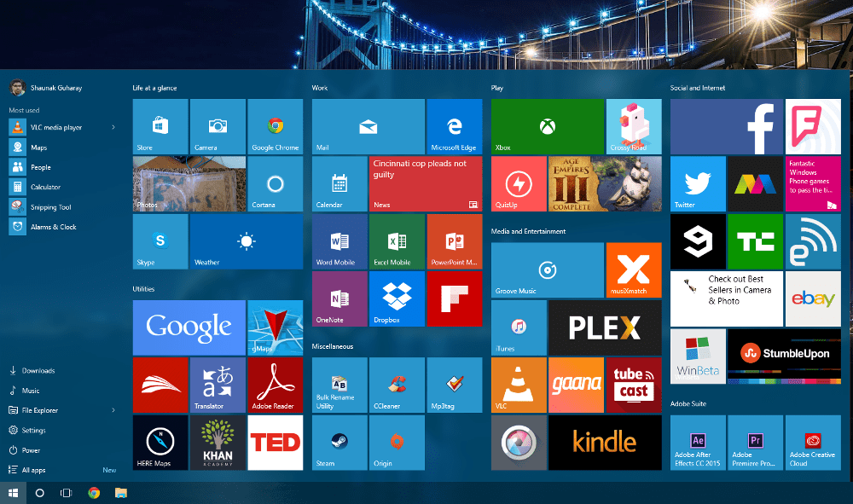
Task: Open the Twitter tile
Action: click(698, 183)
